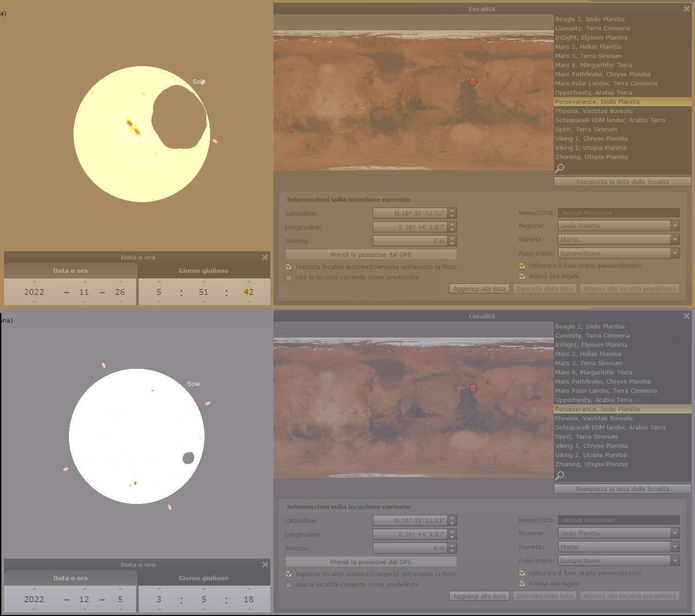Decrease seconds value 42 with its down arrow
The height and width of the screenshot is (616, 695).
(x=249, y=302)
